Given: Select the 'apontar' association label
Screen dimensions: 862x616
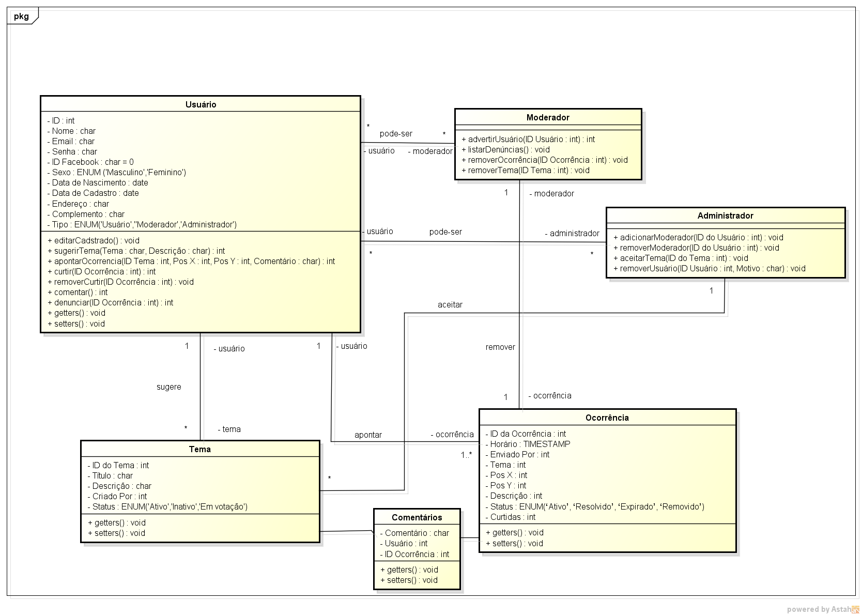Looking at the screenshot, I should [368, 435].
